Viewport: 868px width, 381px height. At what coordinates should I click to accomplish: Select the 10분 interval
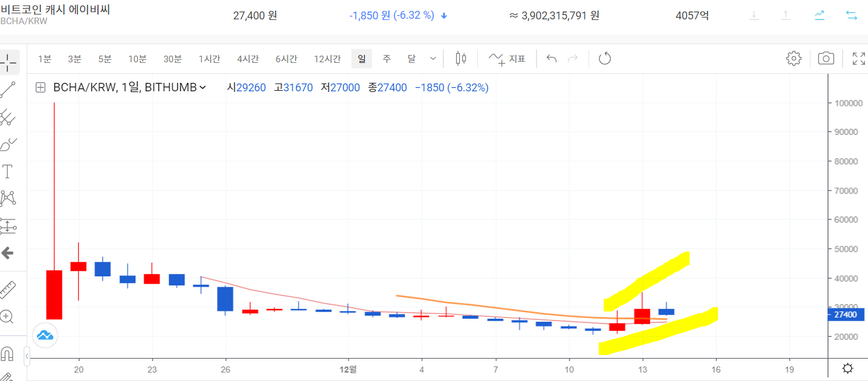[x=137, y=59]
